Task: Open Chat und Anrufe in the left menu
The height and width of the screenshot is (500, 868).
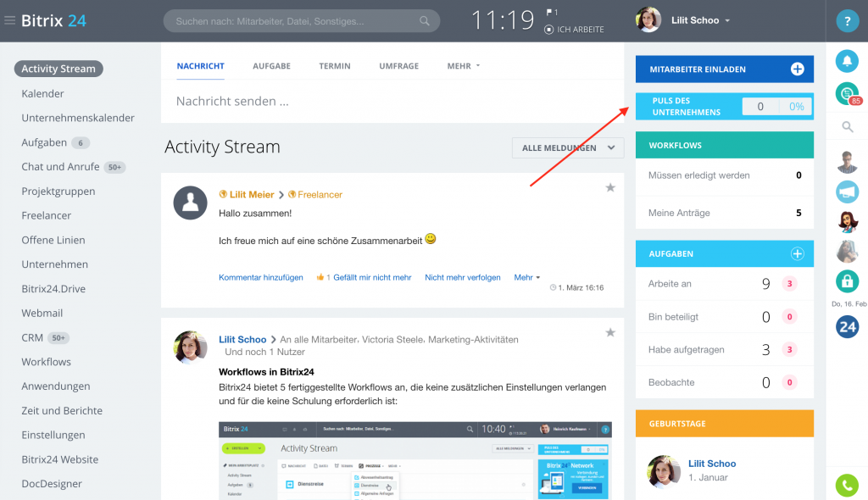Action: (x=60, y=167)
